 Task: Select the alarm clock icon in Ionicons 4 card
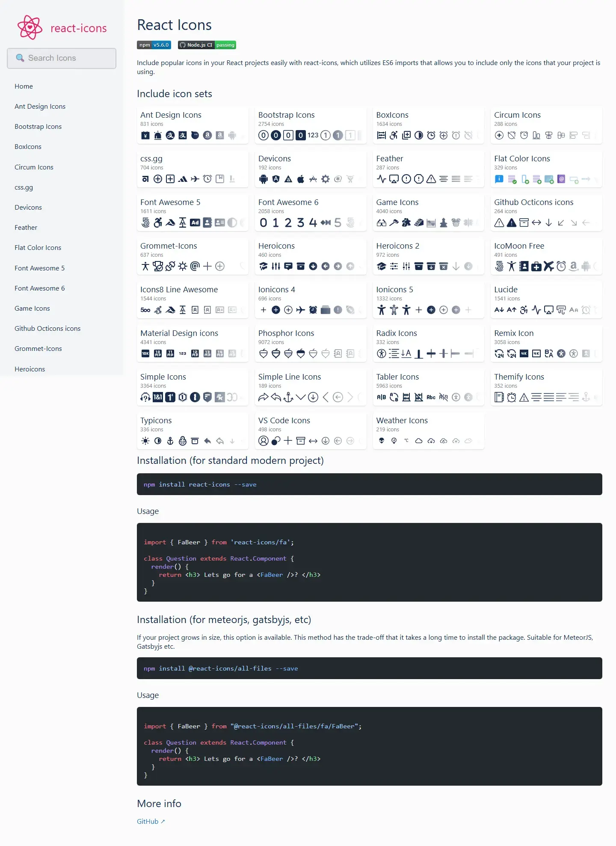tap(313, 310)
